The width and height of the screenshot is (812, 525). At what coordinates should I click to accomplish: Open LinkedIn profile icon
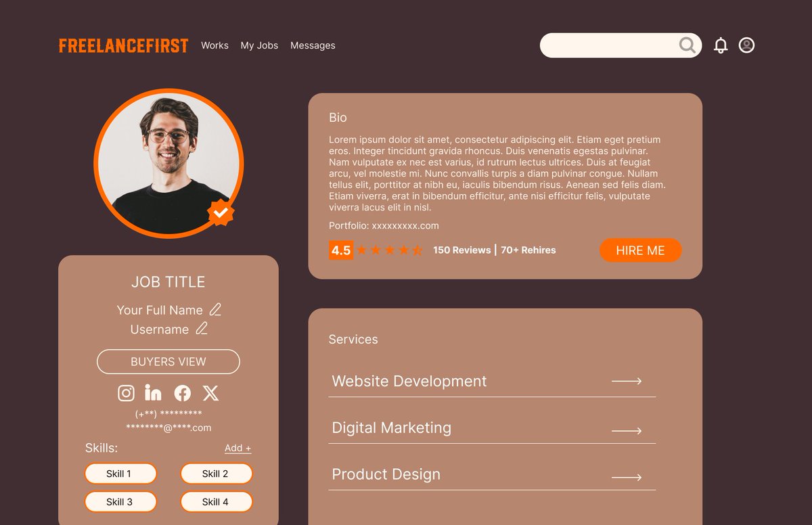(154, 392)
